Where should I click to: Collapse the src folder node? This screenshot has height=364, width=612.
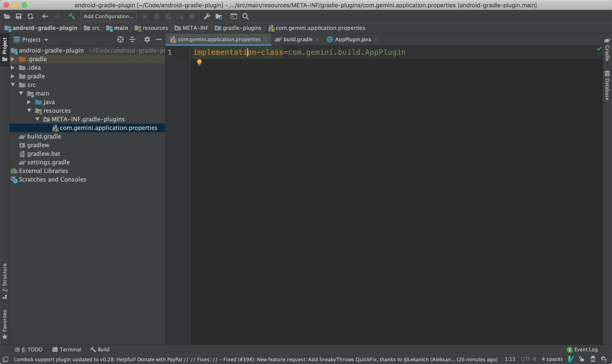[x=13, y=85]
